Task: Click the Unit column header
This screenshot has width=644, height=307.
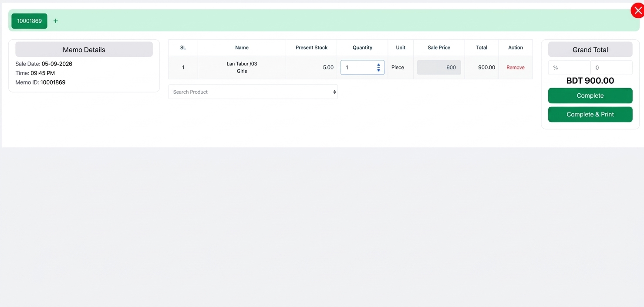Action: point(401,48)
